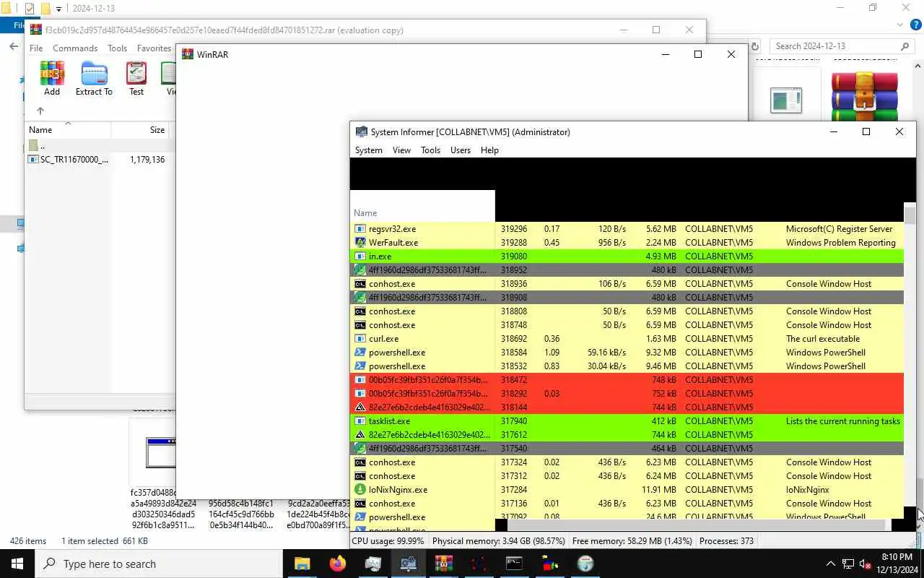924x578 pixels.
Task: Click the back arrow in File Explorer
Action: click(x=14, y=46)
